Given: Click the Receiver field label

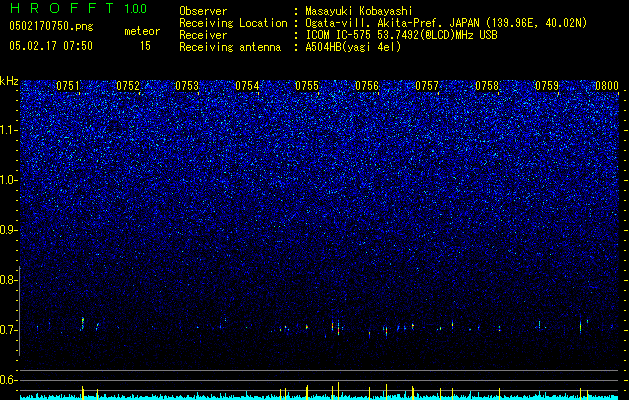Looking at the screenshot, I should pos(203,35).
